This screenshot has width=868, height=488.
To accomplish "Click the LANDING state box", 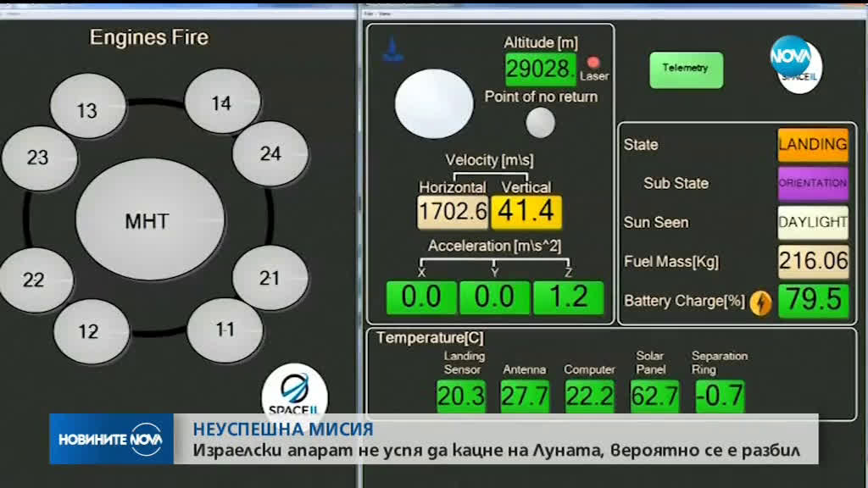I will tap(813, 145).
